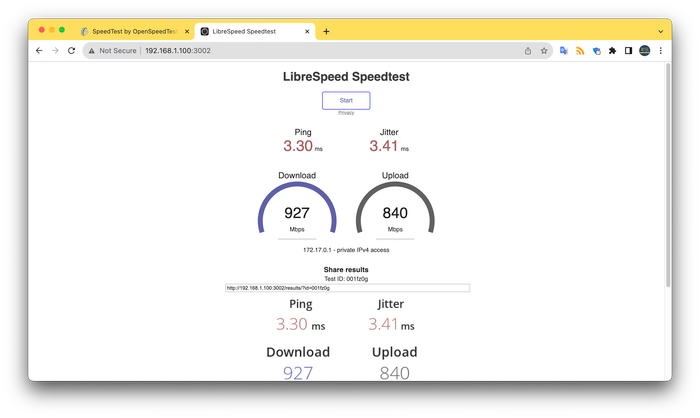The image size is (700, 418).
Task: Open the Google Translate extension icon
Action: tap(564, 50)
